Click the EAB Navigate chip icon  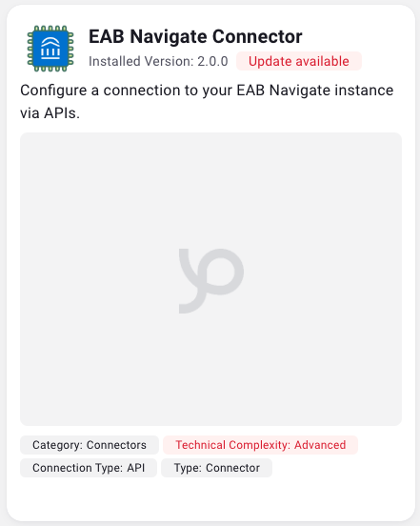pos(50,49)
